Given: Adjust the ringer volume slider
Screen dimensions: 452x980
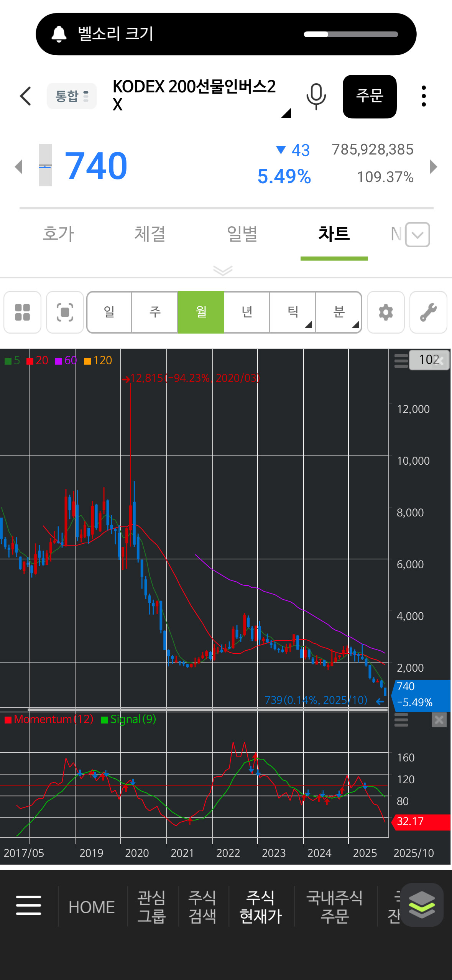Looking at the screenshot, I should click(351, 34).
